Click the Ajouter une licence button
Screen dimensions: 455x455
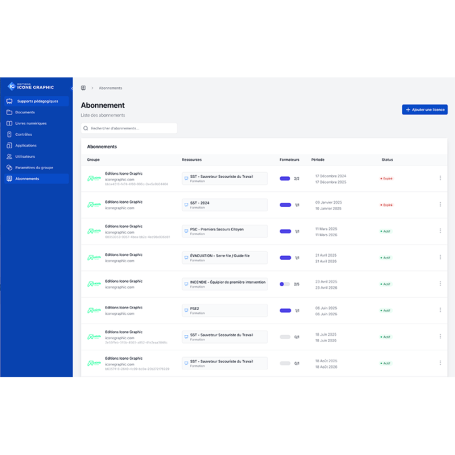(425, 110)
